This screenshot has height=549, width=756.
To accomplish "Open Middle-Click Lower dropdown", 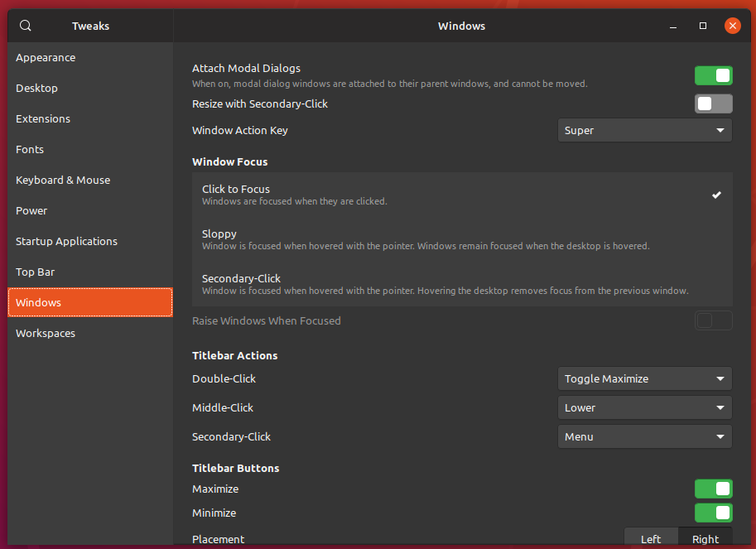I will [x=644, y=407].
